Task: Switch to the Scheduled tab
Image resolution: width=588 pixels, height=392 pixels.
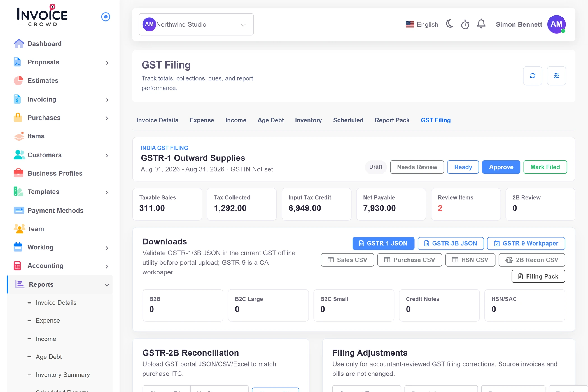Action: coord(348,120)
